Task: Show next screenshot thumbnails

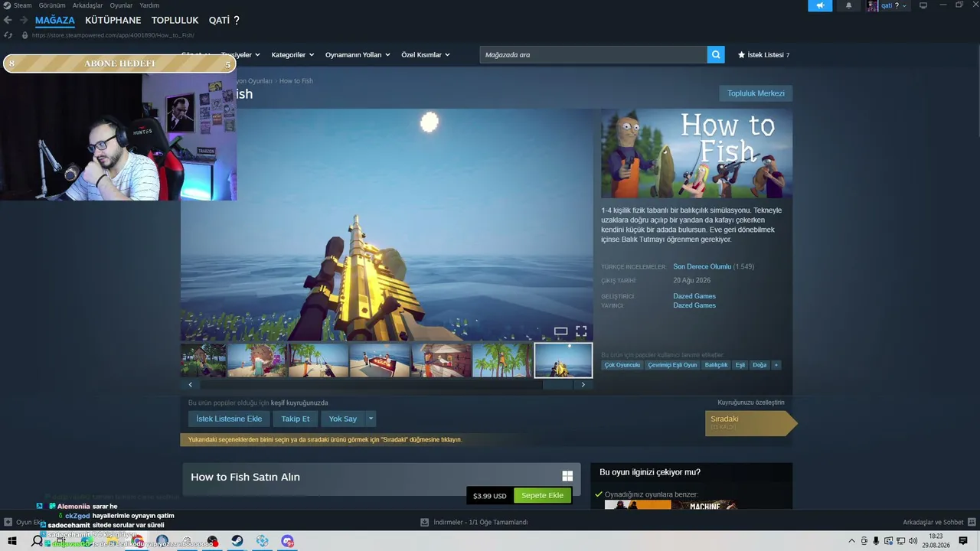Action: (583, 385)
